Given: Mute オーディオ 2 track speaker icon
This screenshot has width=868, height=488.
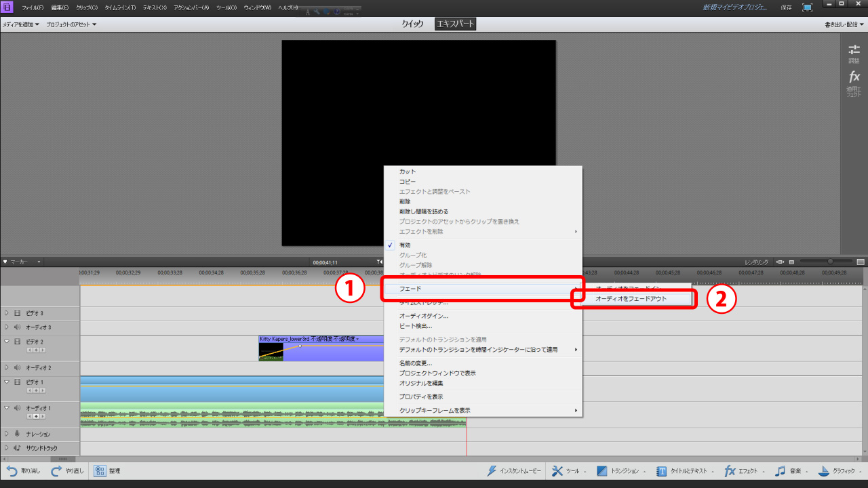Looking at the screenshot, I should point(18,367).
